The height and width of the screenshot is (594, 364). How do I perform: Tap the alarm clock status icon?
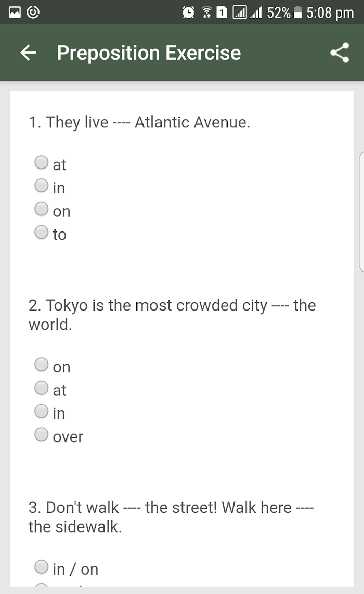pyautogui.click(x=188, y=12)
